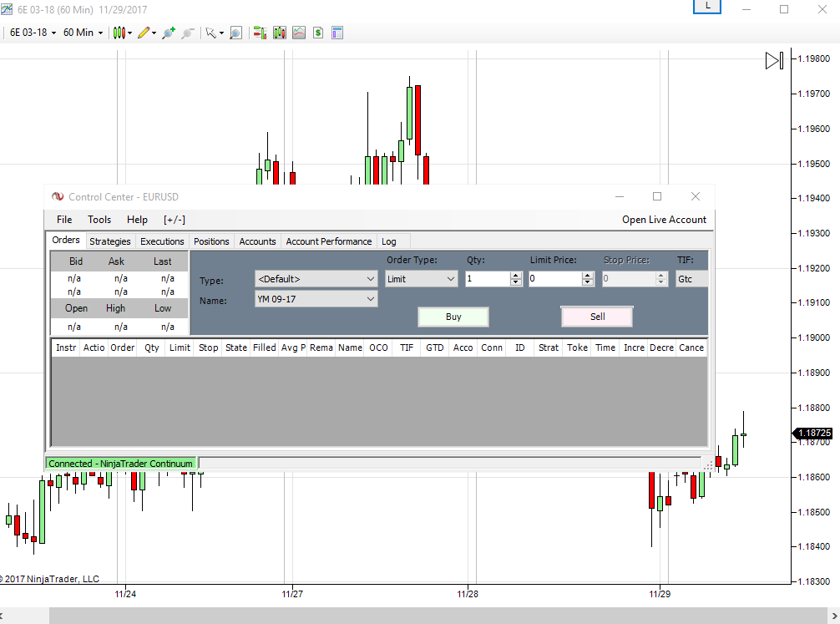
Task: Open the Indicators chart icon
Action: pos(299,33)
